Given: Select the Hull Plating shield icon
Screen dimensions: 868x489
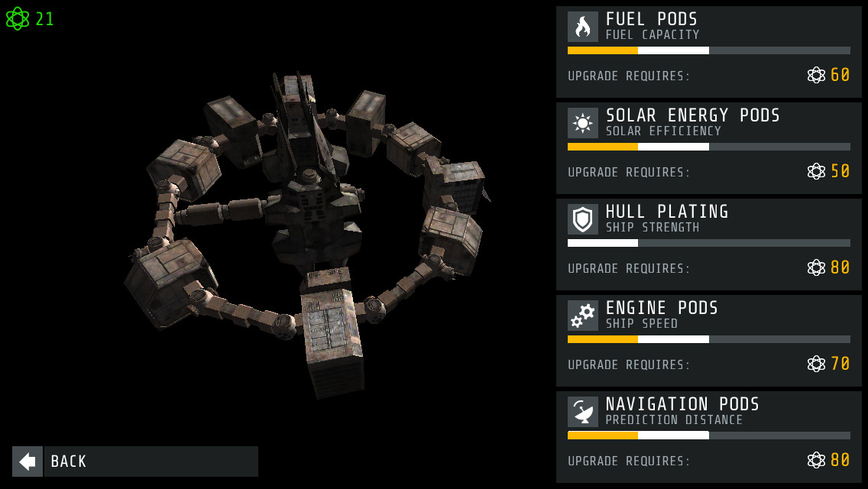Looking at the screenshot, I should click(582, 219).
